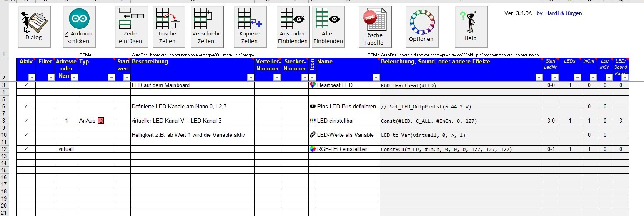The height and width of the screenshot is (216, 644).
Task: Show all rows with Alle Einblenden
Action: click(328, 27)
